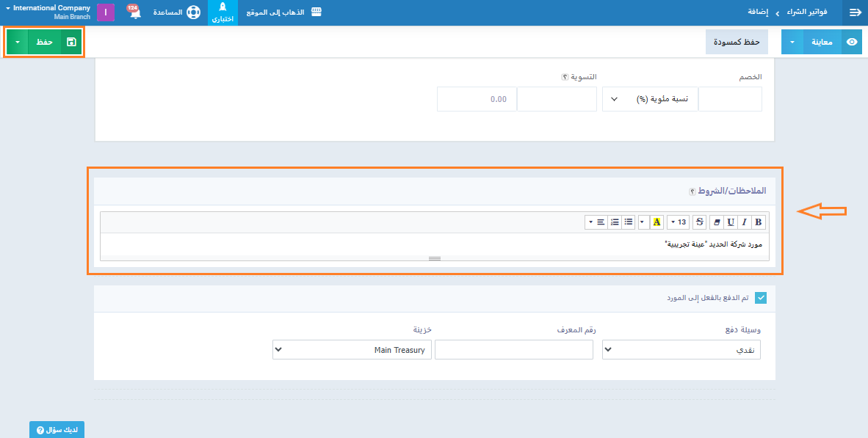Open the discount type percentage dropdown

pos(649,99)
